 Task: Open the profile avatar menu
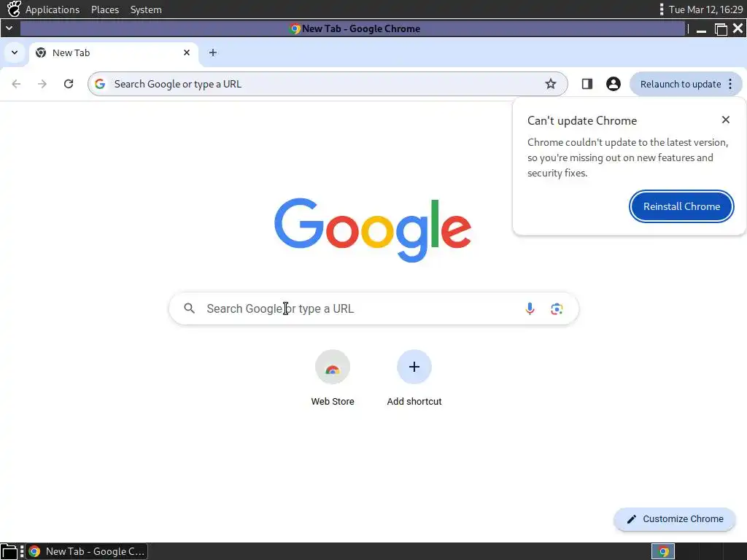pyautogui.click(x=613, y=84)
